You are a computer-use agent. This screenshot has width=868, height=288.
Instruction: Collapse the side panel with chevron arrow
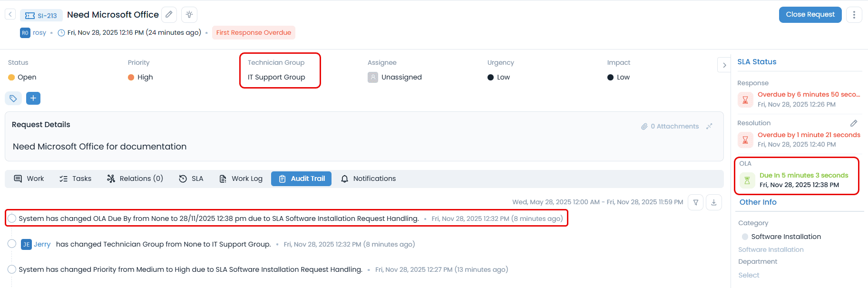pos(724,65)
